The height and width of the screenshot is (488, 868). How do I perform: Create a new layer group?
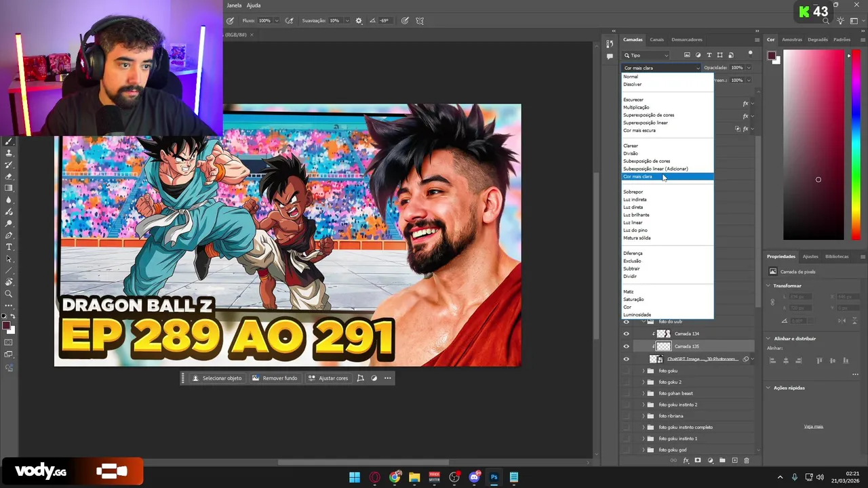click(722, 461)
